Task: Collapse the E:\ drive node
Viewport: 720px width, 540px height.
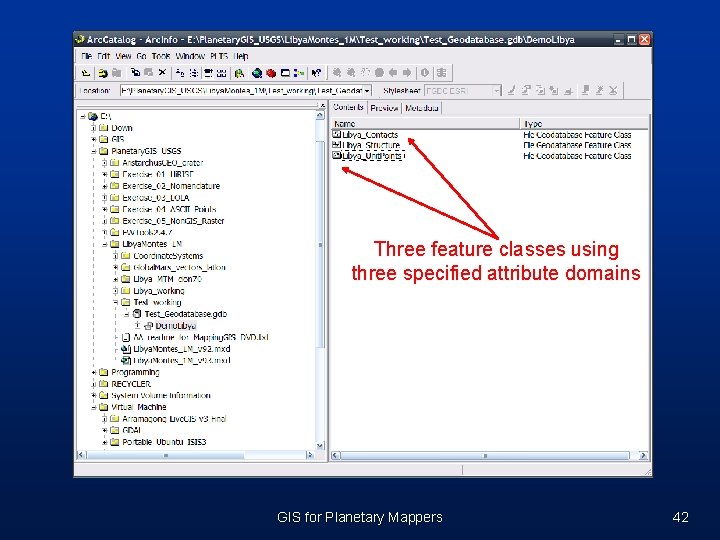Action: click(83, 117)
